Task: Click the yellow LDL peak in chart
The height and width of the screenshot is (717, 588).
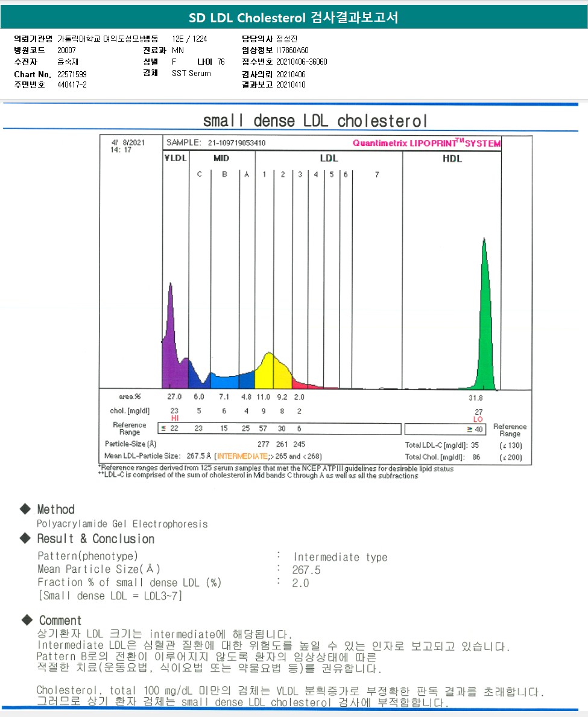Action: point(273,371)
